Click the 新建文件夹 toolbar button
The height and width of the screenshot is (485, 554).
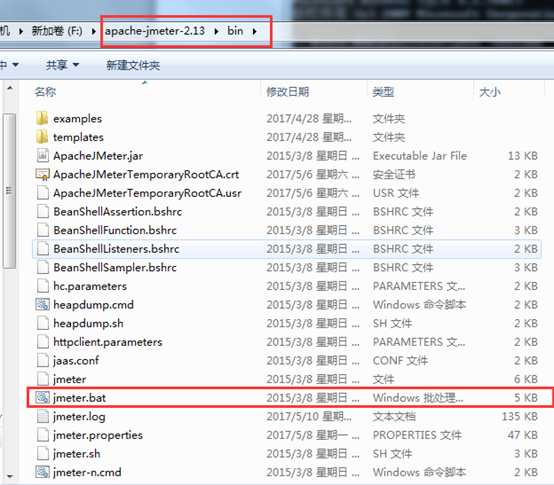pyautogui.click(x=133, y=65)
